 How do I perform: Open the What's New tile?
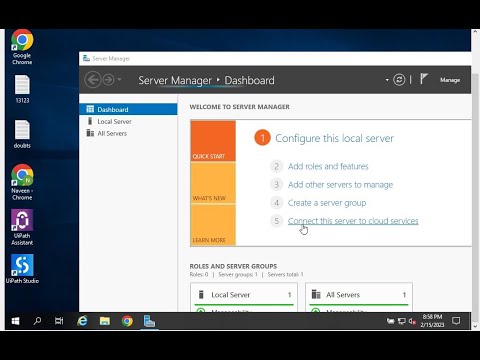213,183
